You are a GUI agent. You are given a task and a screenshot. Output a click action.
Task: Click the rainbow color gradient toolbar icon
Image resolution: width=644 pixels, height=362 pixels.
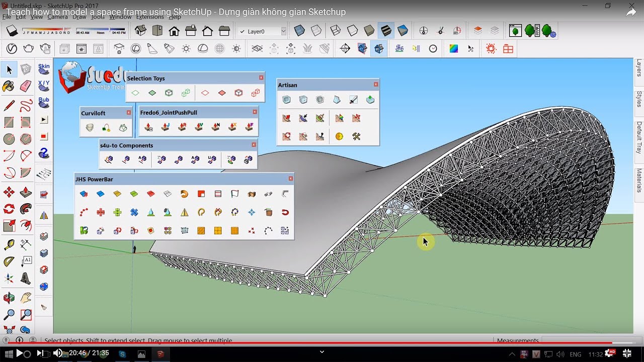(454, 49)
